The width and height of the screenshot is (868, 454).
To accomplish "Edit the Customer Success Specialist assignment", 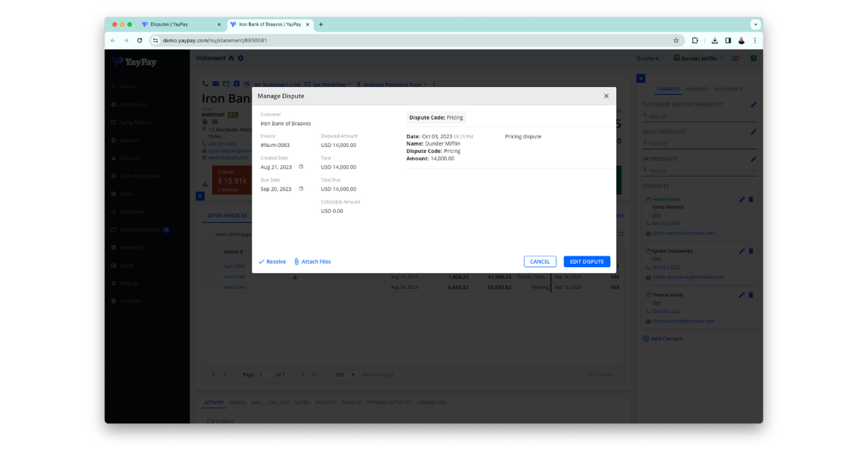I will point(753,104).
